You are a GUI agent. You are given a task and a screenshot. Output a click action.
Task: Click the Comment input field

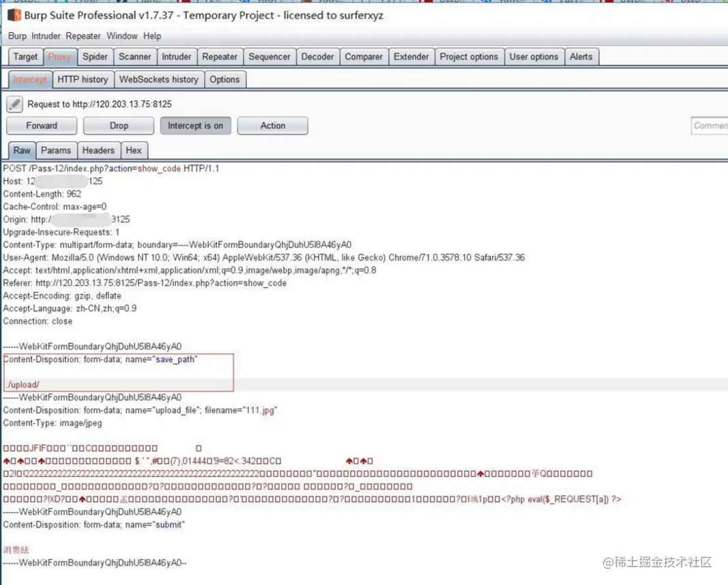point(710,125)
